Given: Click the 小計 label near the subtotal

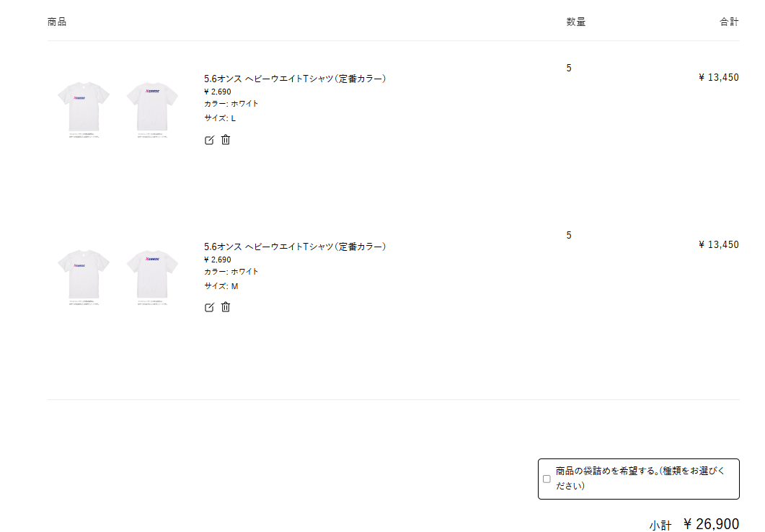Looking at the screenshot, I should coord(660,524).
